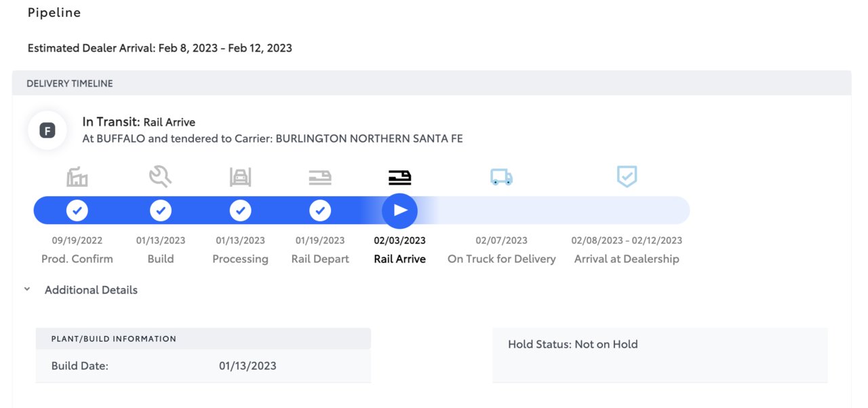Click the gray Rail Depart train icon
Image resolution: width=868 pixels, height=408 pixels.
click(320, 178)
